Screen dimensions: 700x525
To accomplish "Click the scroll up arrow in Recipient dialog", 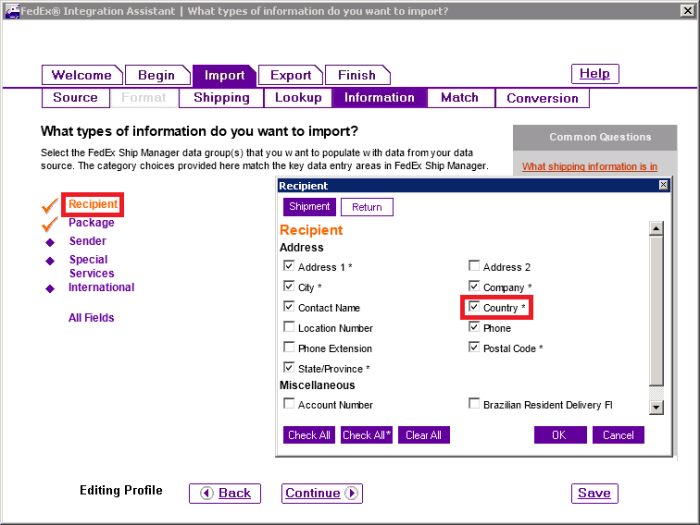I will click(x=656, y=229).
